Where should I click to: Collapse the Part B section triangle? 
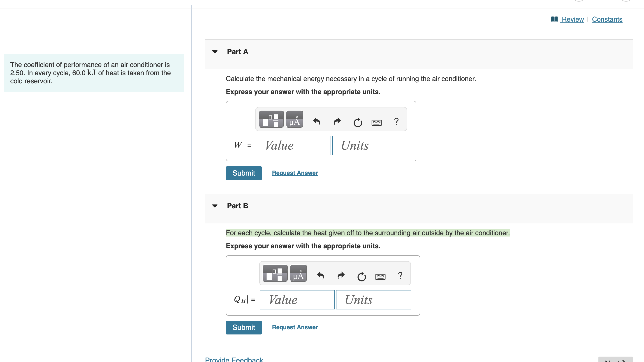[215, 206]
